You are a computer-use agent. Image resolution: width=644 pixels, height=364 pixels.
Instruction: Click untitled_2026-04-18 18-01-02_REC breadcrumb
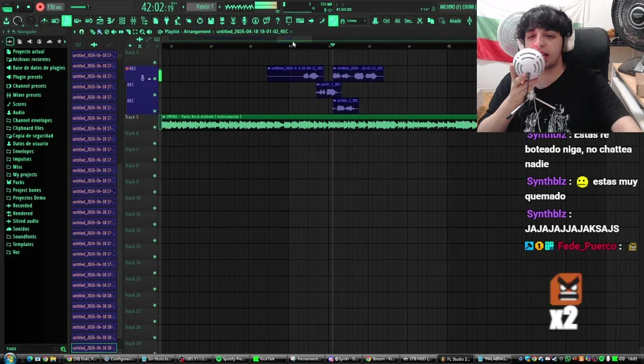(252, 31)
